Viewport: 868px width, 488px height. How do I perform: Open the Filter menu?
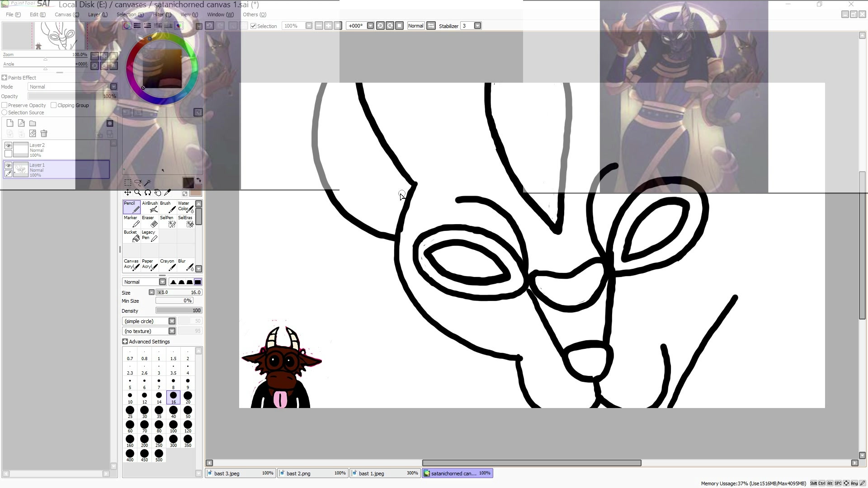coord(161,14)
